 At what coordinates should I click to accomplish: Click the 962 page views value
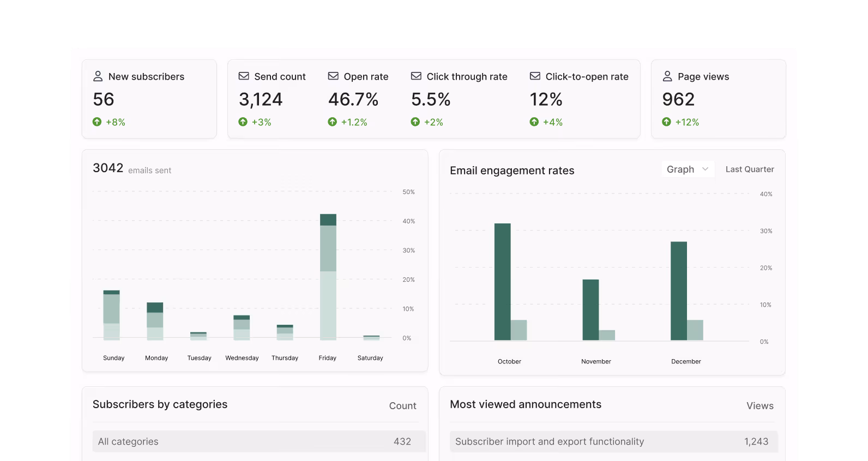coord(678,99)
